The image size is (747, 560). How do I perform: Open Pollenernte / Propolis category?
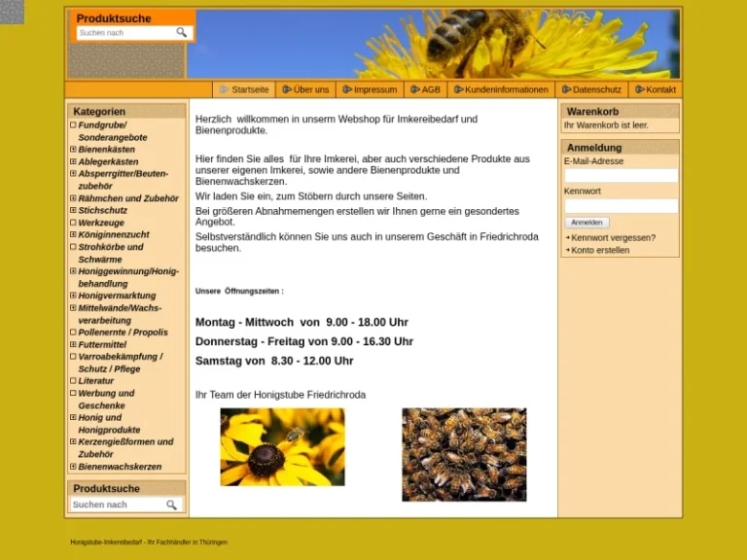pyautogui.click(x=123, y=332)
